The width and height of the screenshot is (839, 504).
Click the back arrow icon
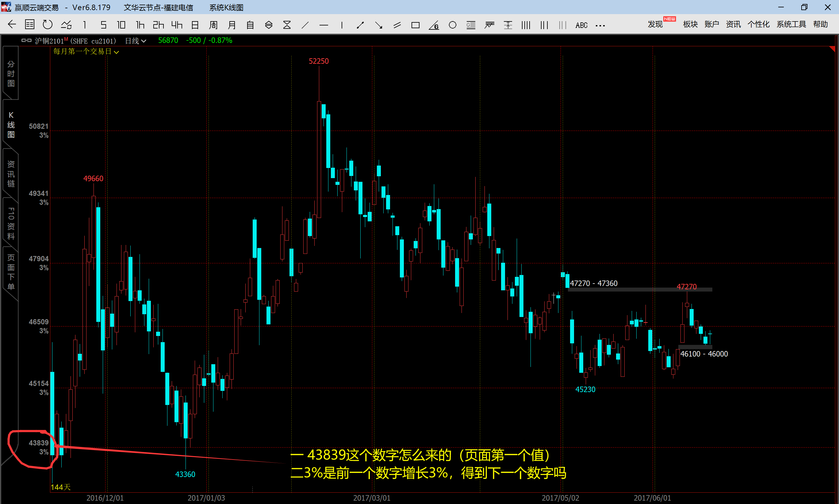click(12, 25)
